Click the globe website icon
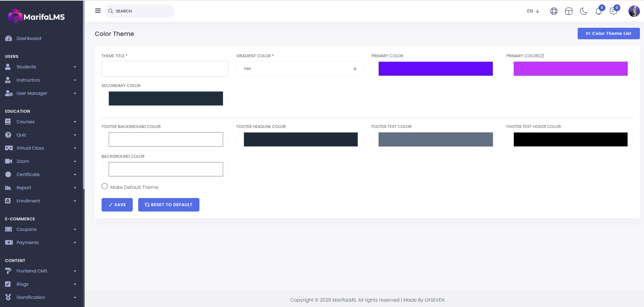 coord(554,11)
